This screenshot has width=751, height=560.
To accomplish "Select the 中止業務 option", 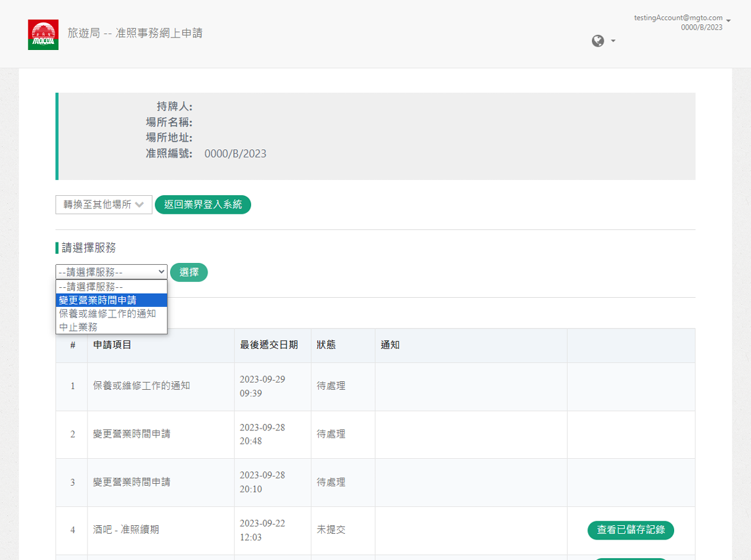I will [78, 327].
